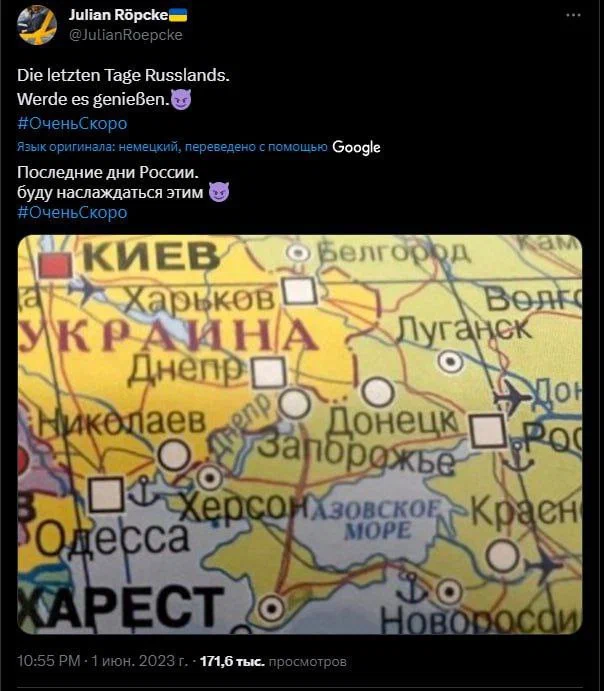The width and height of the screenshot is (604, 691).
Task: Open the #ОченьСкоро hashtag in the translation
Action: click(x=72, y=212)
